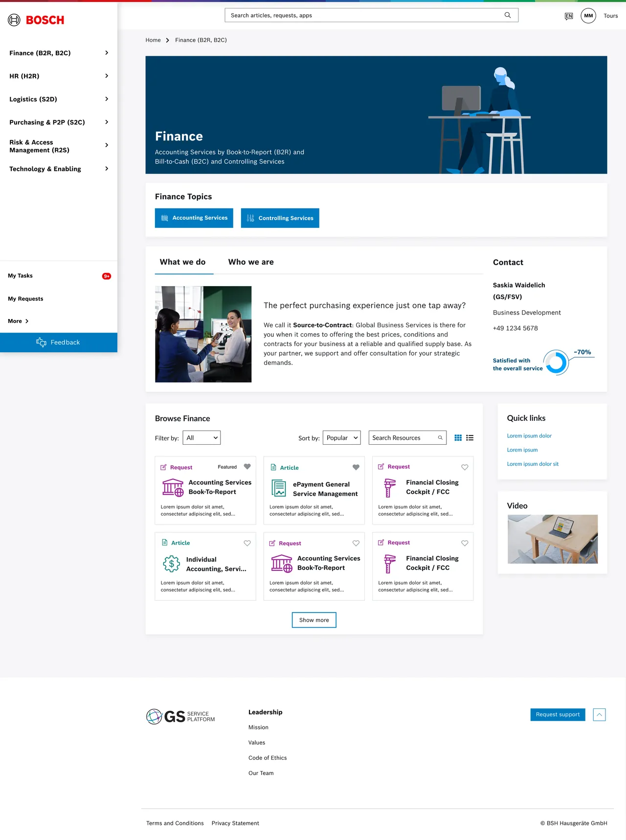Screen dimensions: 626x840
Task: Click the GS Service Platform logo
Action: 180,717
